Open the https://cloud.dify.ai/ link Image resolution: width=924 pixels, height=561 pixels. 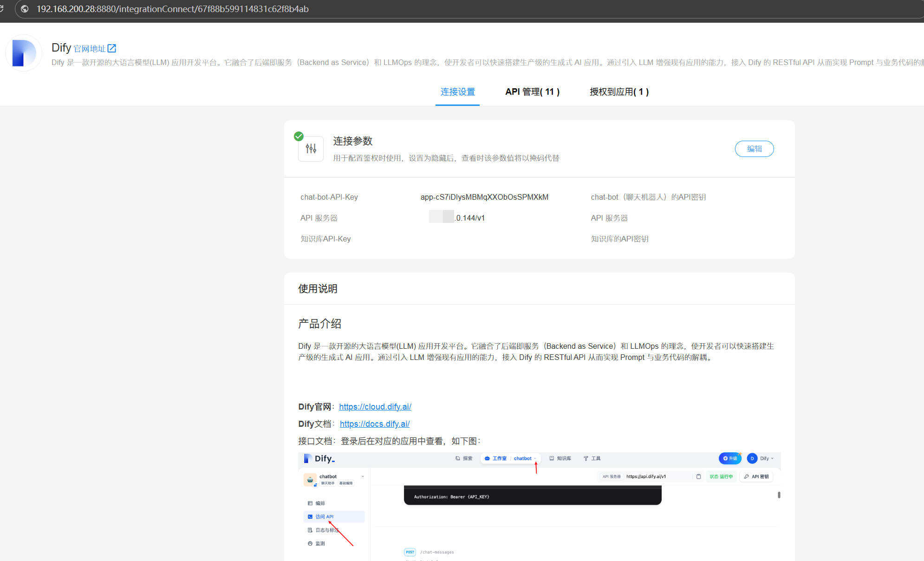(x=375, y=407)
